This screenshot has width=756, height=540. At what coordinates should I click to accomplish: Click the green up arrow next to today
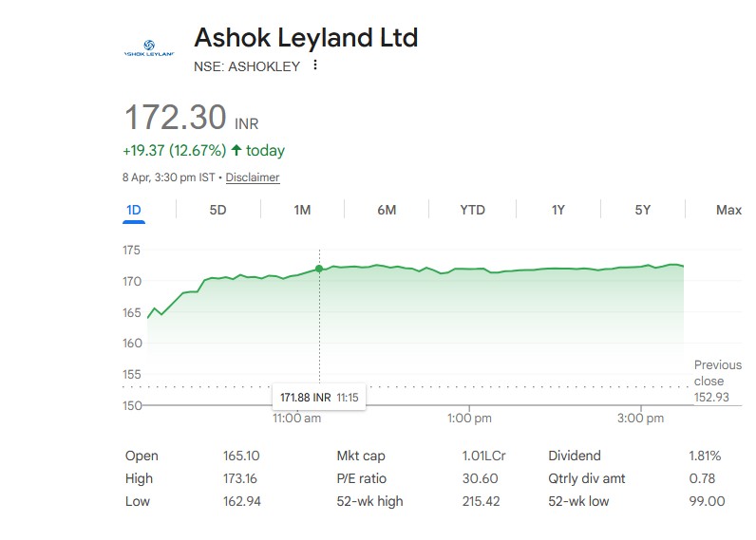(x=236, y=150)
